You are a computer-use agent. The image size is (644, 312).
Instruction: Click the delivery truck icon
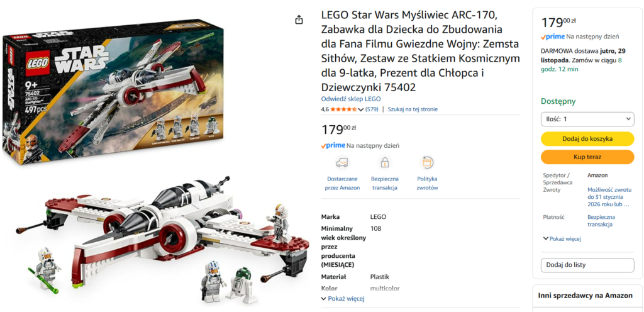point(342,162)
